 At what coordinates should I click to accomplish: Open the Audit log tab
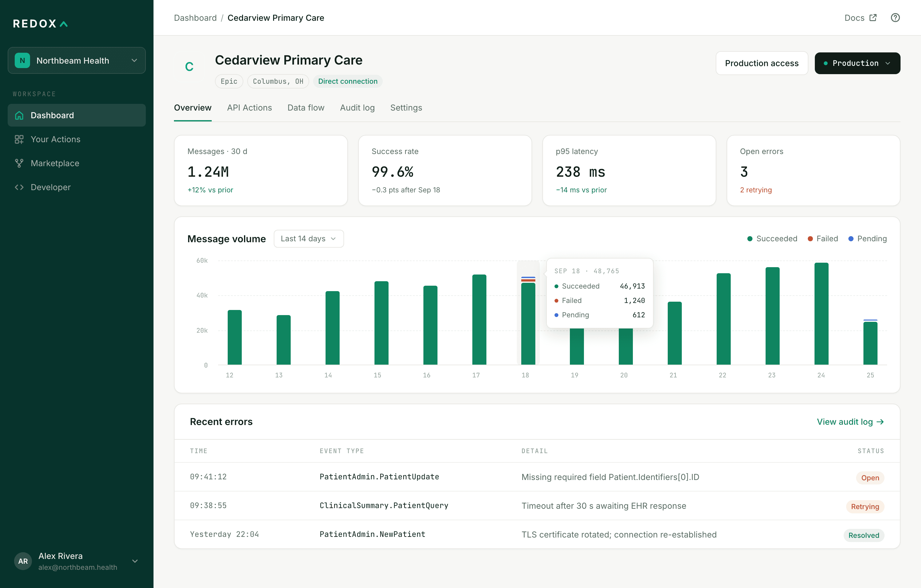(357, 108)
